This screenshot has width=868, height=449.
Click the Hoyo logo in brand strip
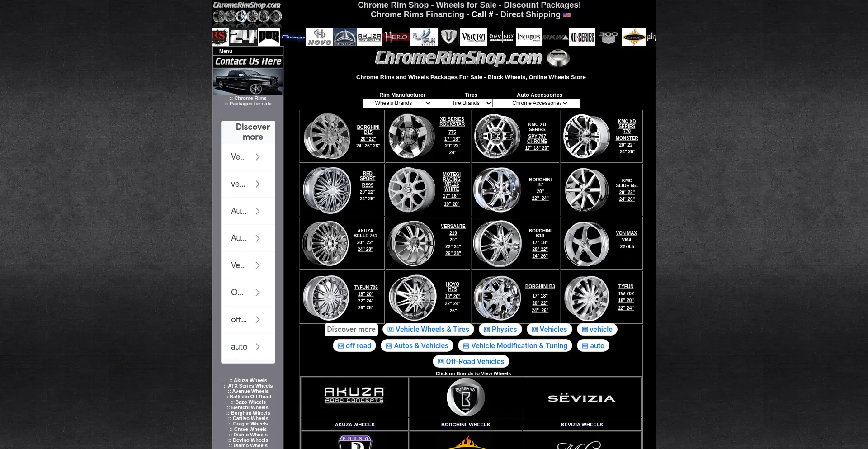320,37
